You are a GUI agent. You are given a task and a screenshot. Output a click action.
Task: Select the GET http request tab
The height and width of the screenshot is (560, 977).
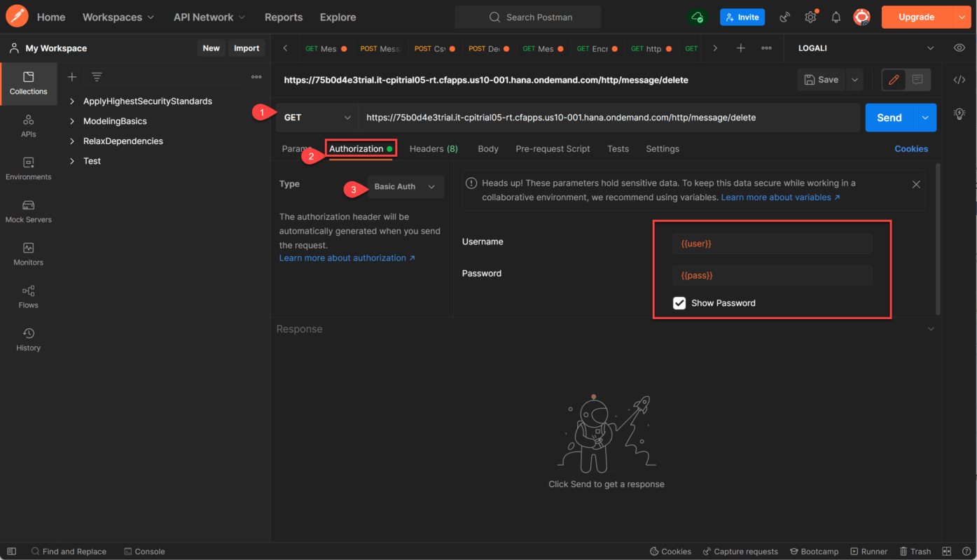click(x=651, y=48)
